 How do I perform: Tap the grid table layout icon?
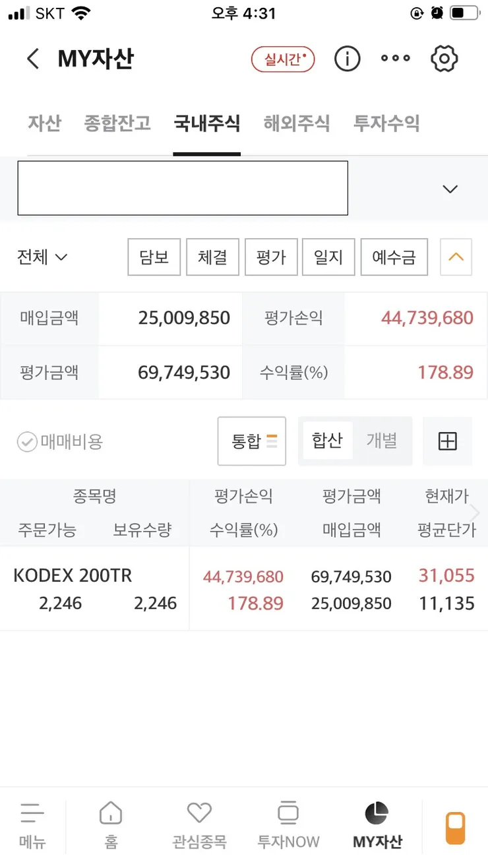[x=447, y=441]
